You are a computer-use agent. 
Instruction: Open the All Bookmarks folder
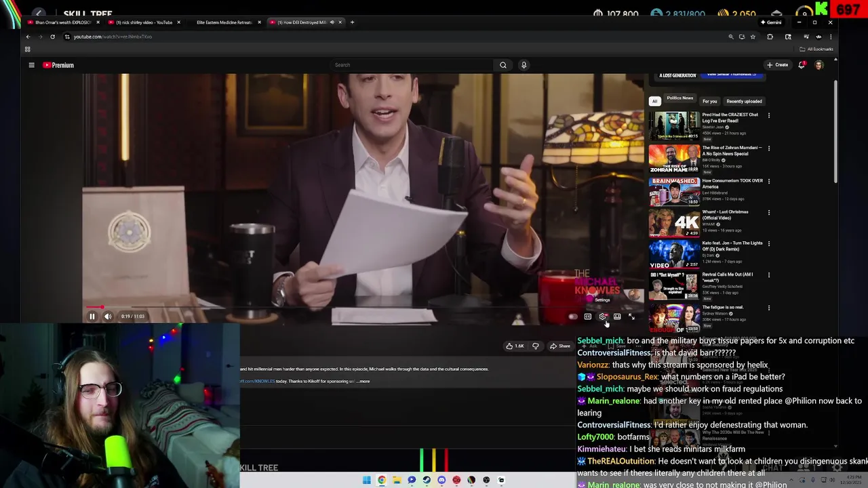[816, 49]
